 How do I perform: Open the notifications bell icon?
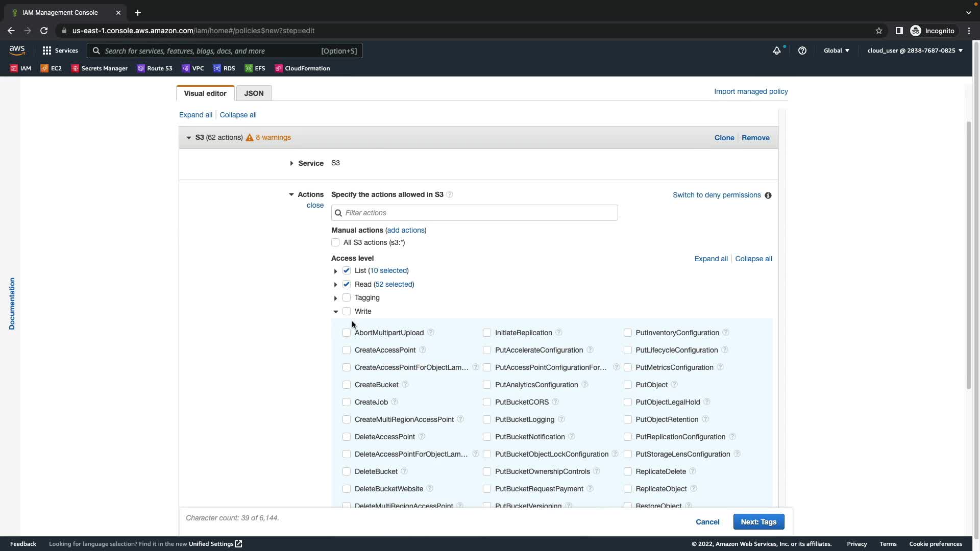[x=776, y=51]
